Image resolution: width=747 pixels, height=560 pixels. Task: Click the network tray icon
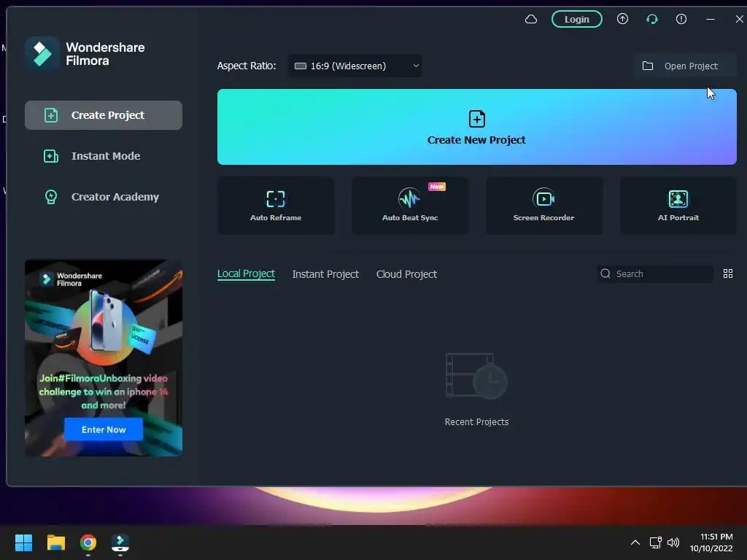click(656, 542)
